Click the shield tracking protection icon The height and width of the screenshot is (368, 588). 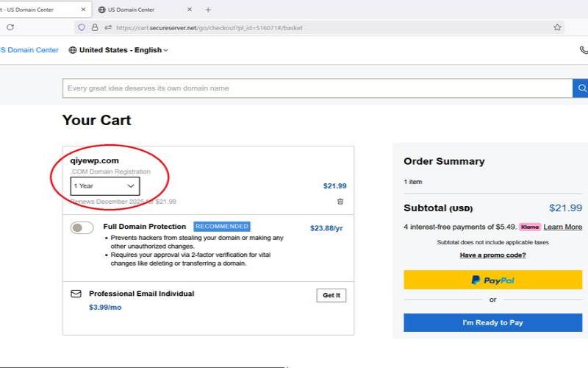[x=81, y=27]
